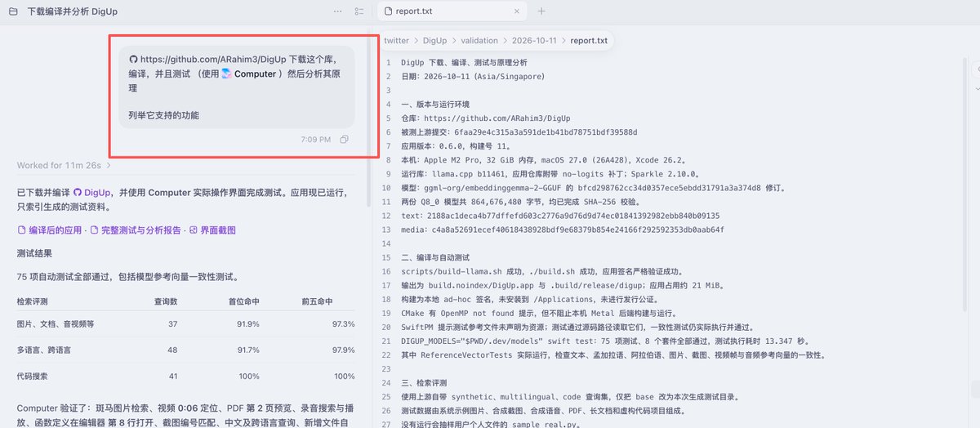Click the GitHub icon before the DigUp link
Screen dimensions: 980x428
(78, 192)
